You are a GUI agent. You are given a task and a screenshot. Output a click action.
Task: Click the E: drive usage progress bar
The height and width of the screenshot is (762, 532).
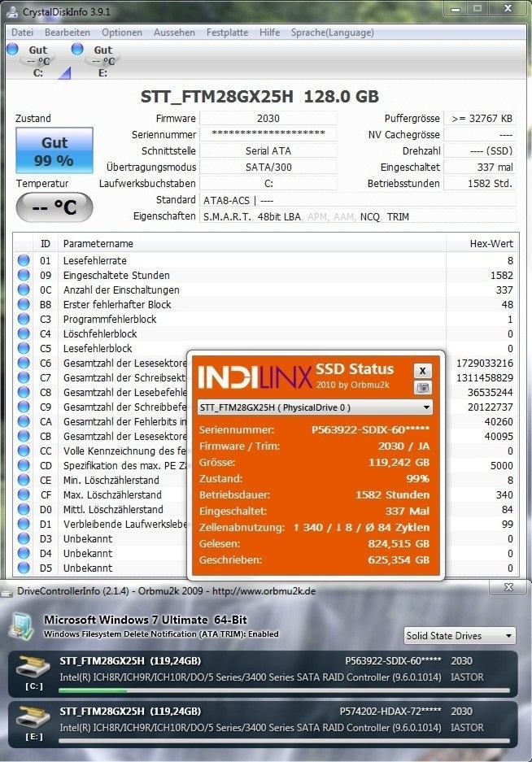pyautogui.click(x=284, y=741)
